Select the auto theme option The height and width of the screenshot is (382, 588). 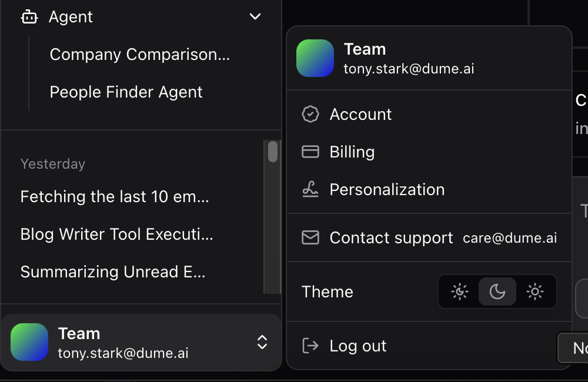click(x=459, y=291)
